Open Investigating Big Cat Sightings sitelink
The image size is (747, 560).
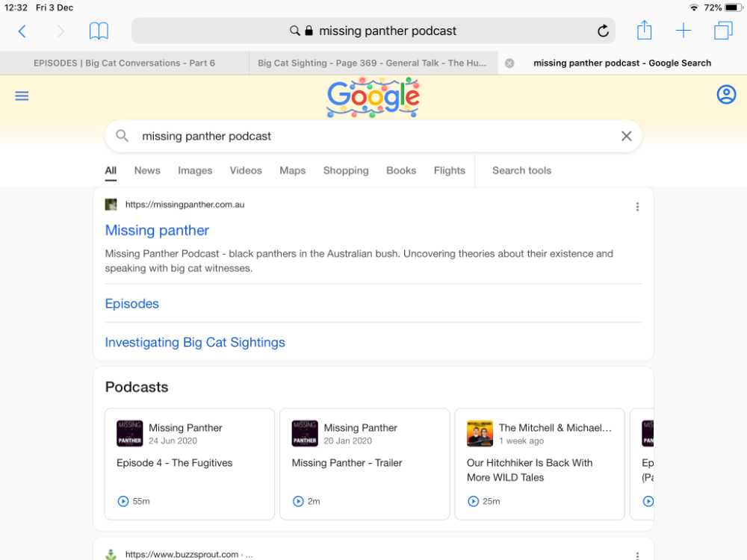195,343
